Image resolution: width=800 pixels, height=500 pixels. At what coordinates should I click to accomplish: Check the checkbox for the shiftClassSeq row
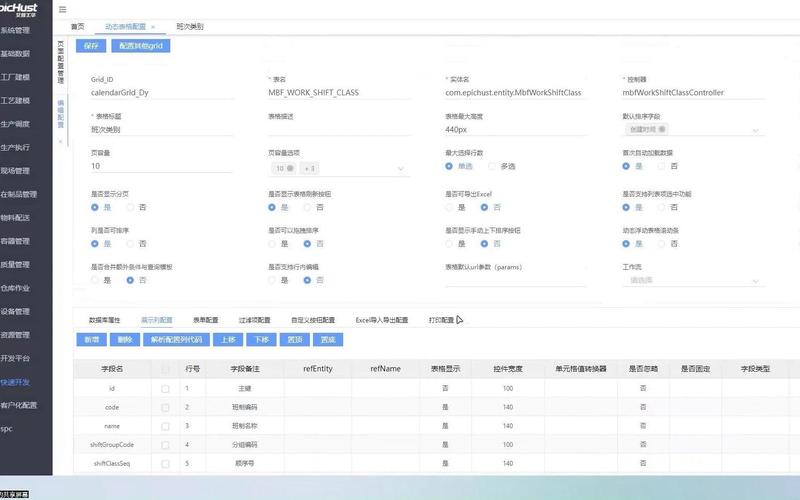pyautogui.click(x=165, y=464)
